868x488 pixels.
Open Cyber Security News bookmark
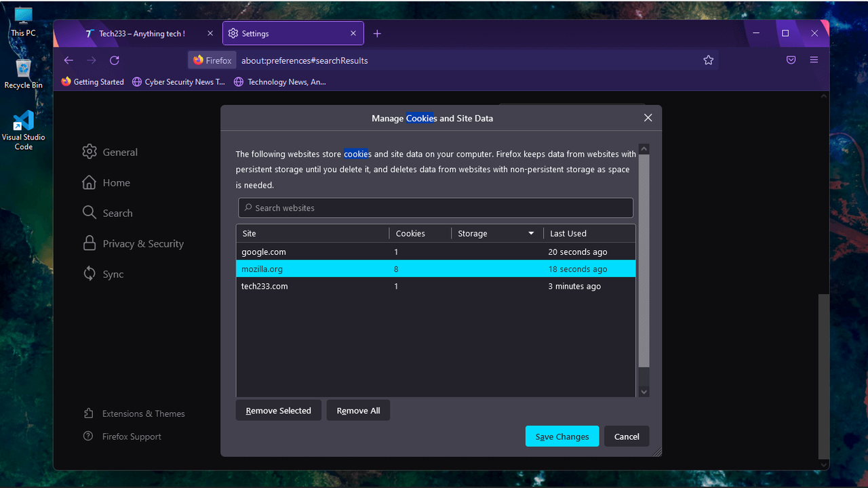click(x=178, y=82)
